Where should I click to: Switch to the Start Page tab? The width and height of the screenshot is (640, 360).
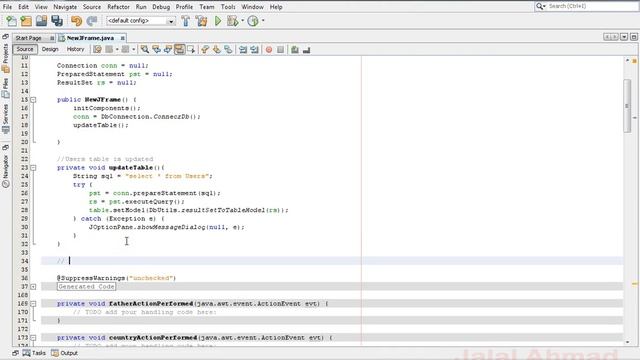(29, 38)
